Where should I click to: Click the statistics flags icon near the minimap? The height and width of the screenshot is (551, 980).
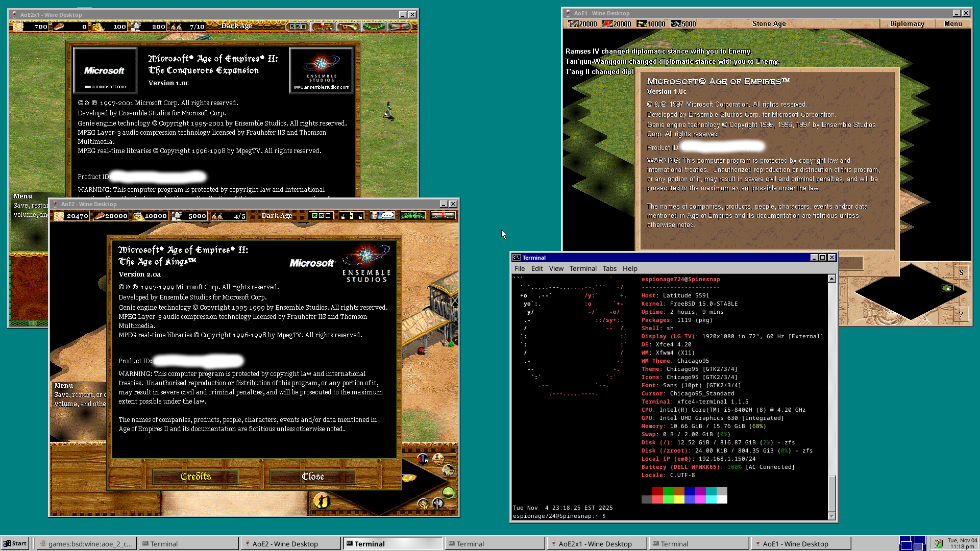pos(423,459)
